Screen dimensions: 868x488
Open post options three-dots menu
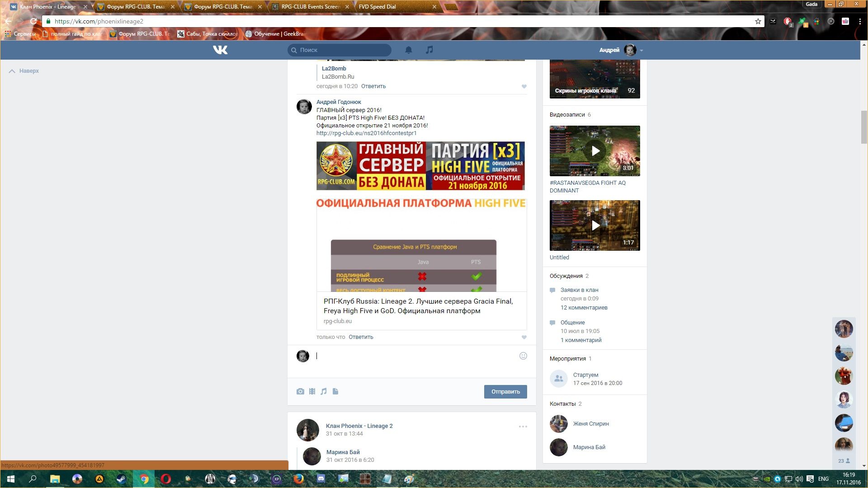523,427
